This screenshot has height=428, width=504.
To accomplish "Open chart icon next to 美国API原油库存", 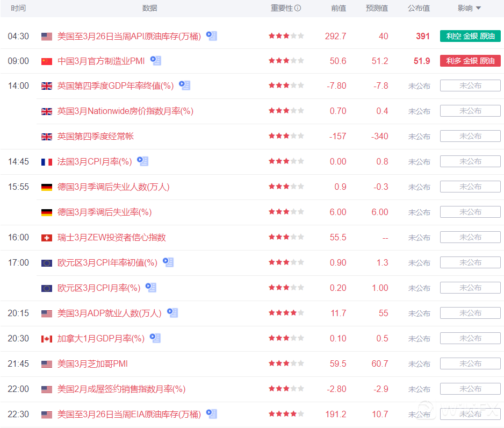I will point(212,36).
